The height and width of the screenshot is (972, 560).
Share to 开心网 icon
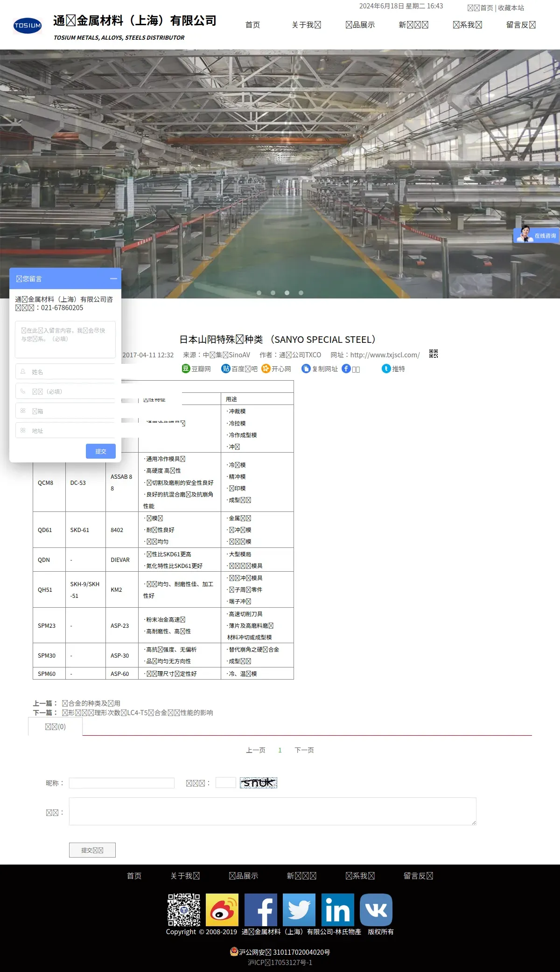pyautogui.click(x=266, y=369)
